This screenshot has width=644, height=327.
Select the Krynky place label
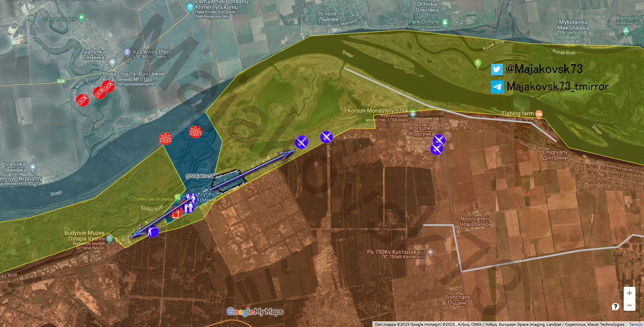[206, 197]
